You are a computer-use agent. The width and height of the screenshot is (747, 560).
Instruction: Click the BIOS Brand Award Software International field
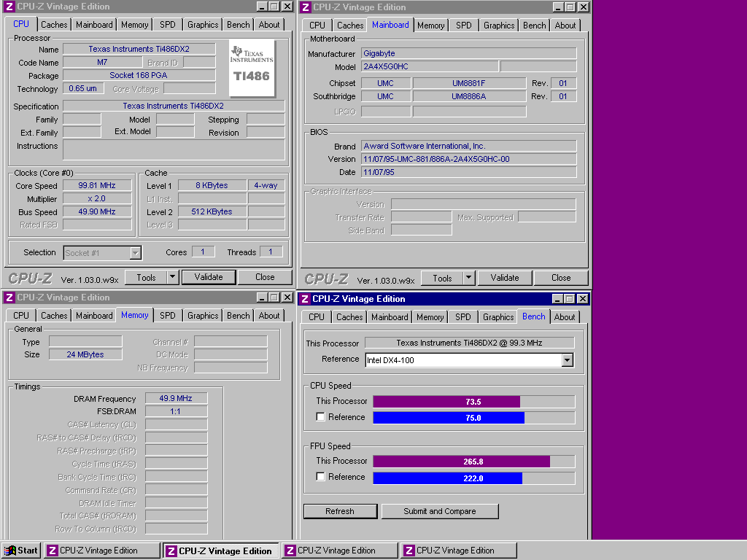tap(469, 146)
